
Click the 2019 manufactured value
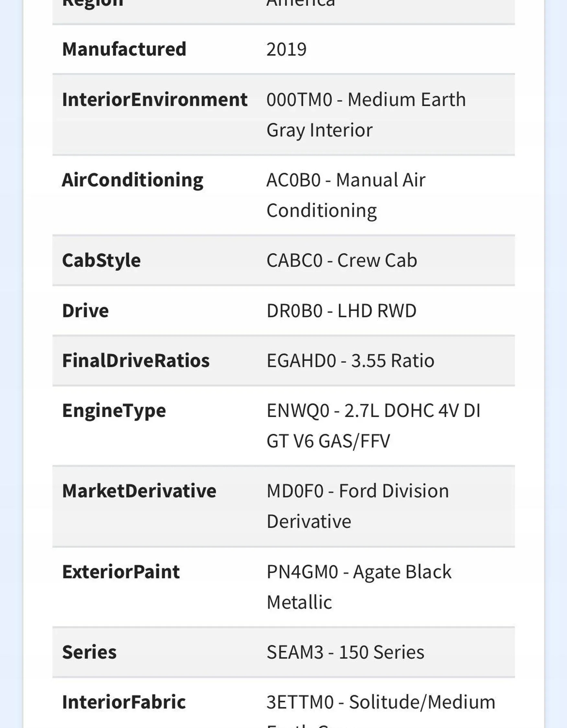(286, 49)
